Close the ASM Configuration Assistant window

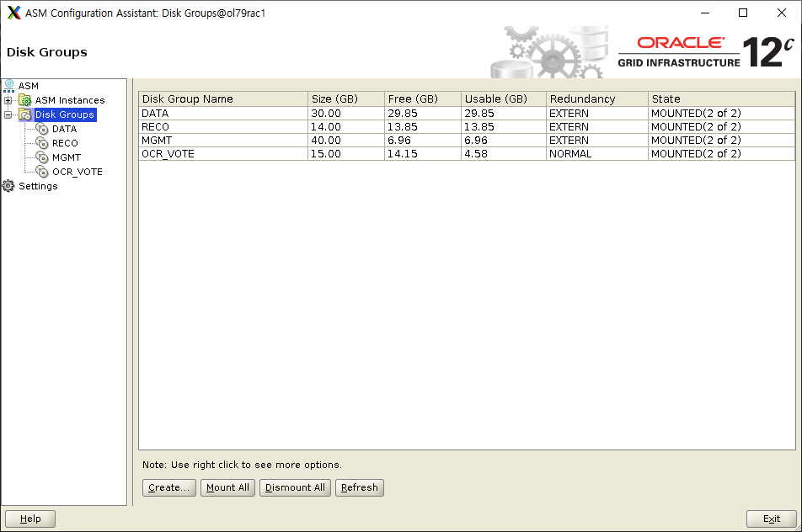pos(782,13)
